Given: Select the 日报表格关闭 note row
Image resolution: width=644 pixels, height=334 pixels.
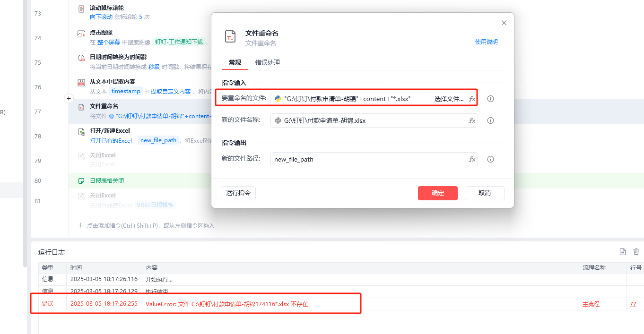Looking at the screenshot, I should click(x=356, y=181).
